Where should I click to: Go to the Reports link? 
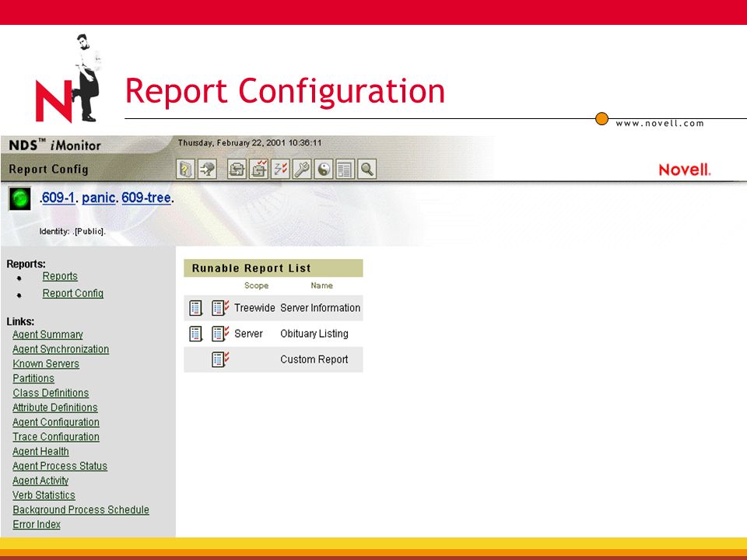(x=60, y=276)
